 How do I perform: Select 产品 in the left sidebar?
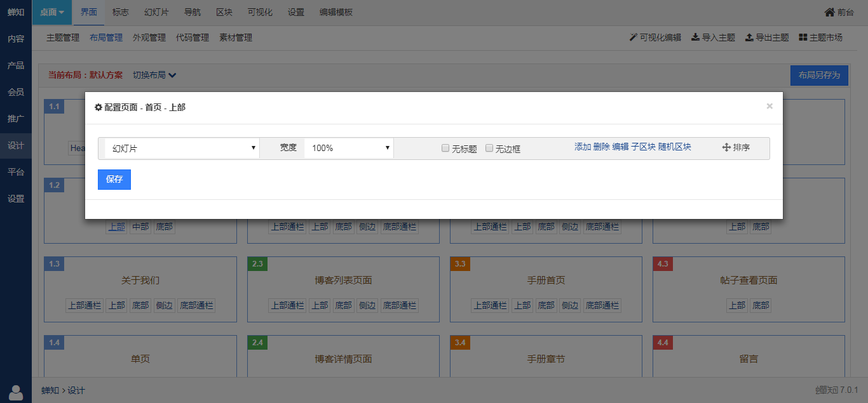(x=16, y=65)
